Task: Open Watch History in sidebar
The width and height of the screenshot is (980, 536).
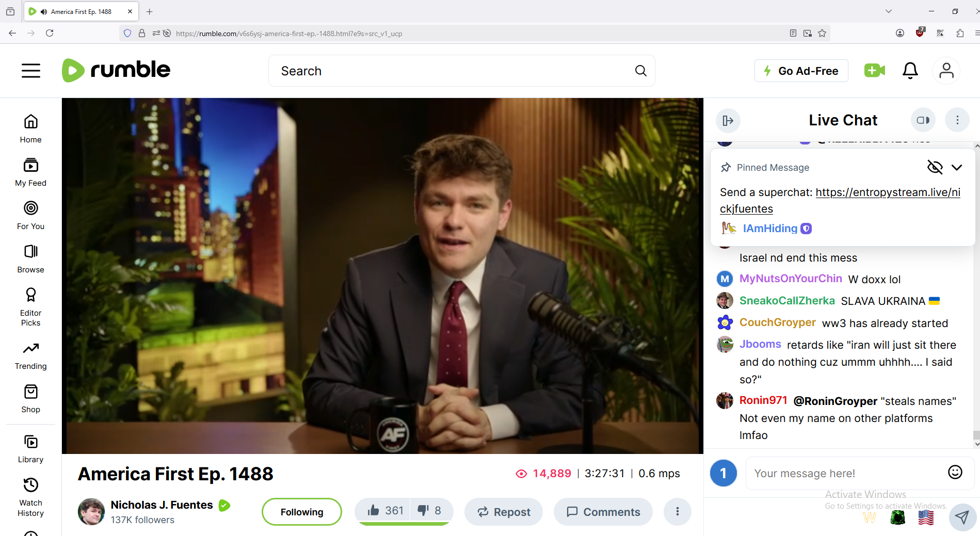Action: [x=31, y=498]
